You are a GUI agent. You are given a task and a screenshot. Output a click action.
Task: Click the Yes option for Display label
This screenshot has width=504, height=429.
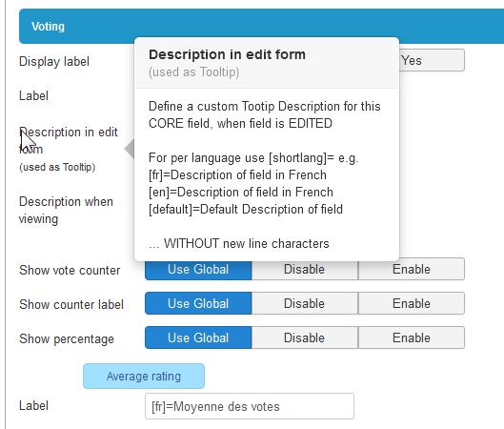432,60
